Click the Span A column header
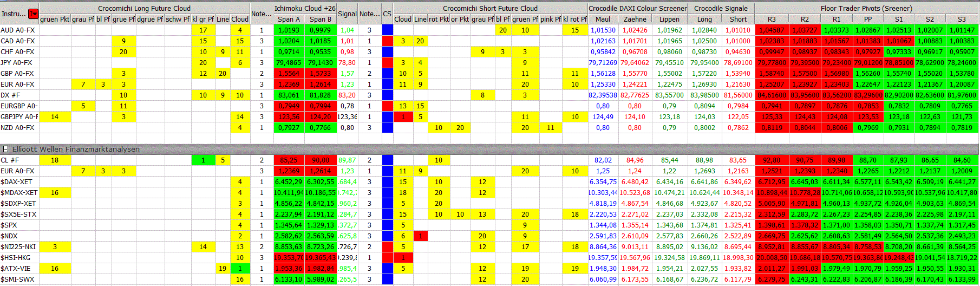This screenshot has width=980, height=286. click(x=289, y=19)
